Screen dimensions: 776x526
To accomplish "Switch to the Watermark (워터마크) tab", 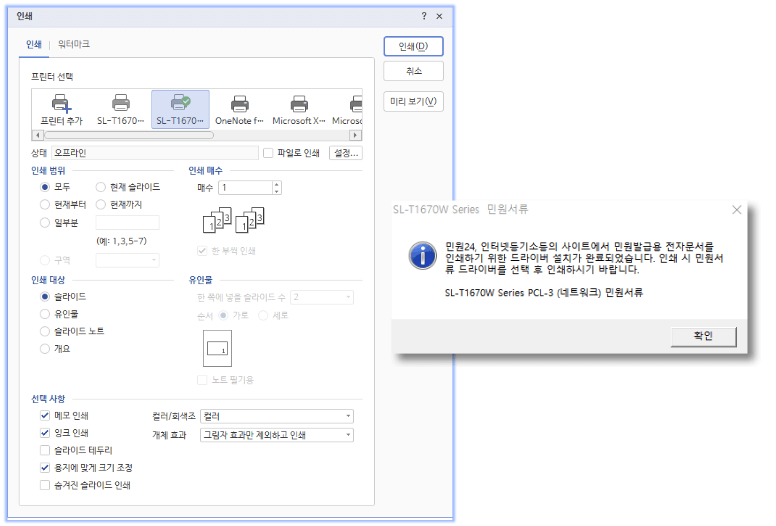I will [x=74, y=44].
